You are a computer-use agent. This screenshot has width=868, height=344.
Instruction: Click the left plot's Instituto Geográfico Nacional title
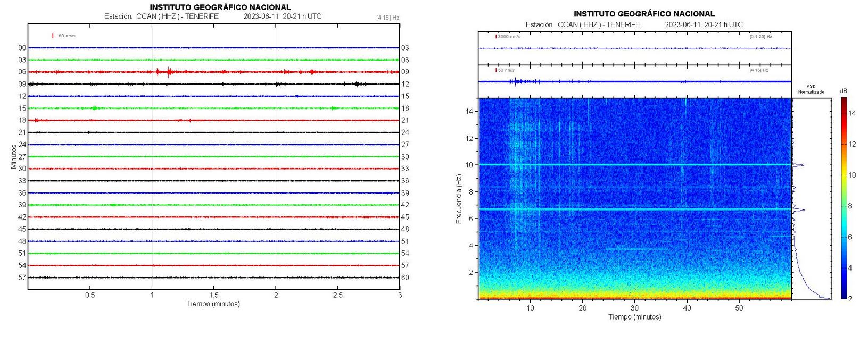(220, 7)
